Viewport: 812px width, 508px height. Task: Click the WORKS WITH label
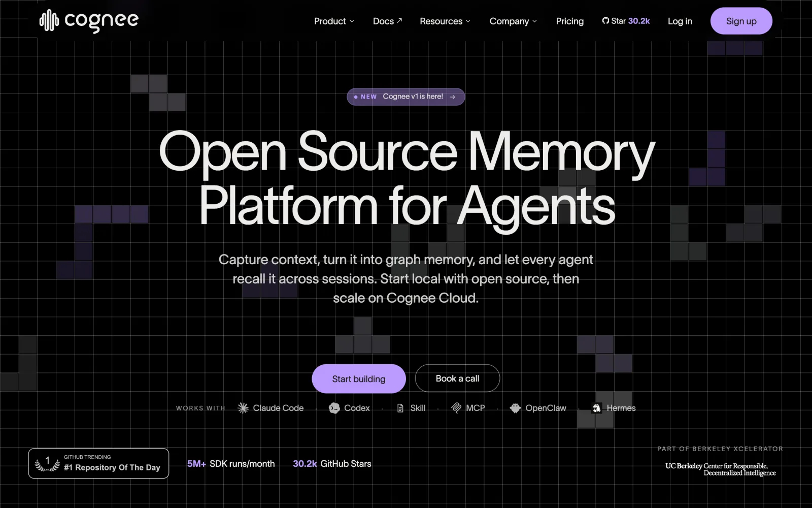(x=200, y=408)
